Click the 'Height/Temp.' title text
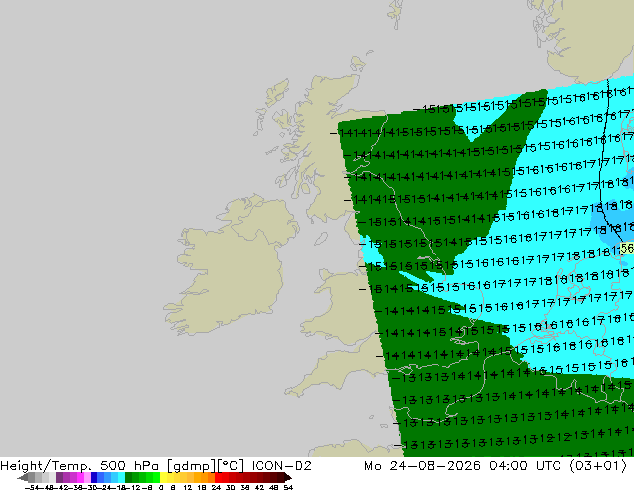The width and height of the screenshot is (634, 490). (48, 466)
